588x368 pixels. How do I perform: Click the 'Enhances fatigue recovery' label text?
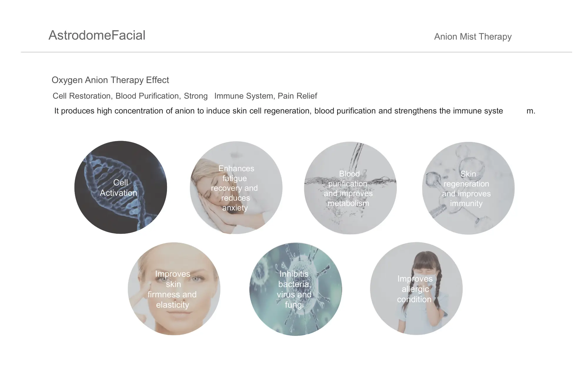pyautogui.click(x=235, y=178)
